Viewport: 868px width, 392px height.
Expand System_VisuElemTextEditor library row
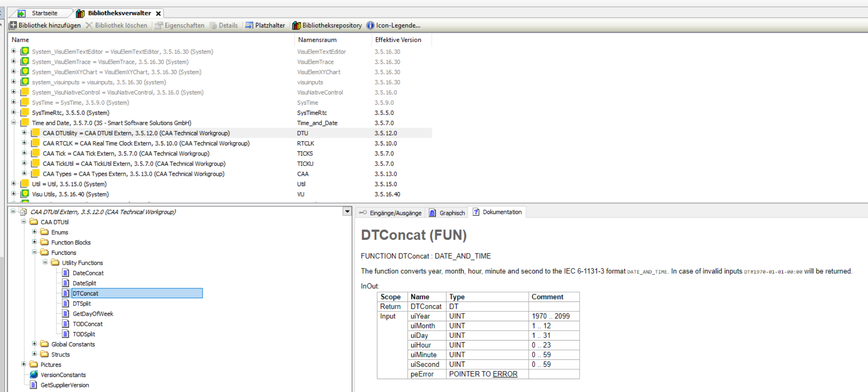[14, 51]
